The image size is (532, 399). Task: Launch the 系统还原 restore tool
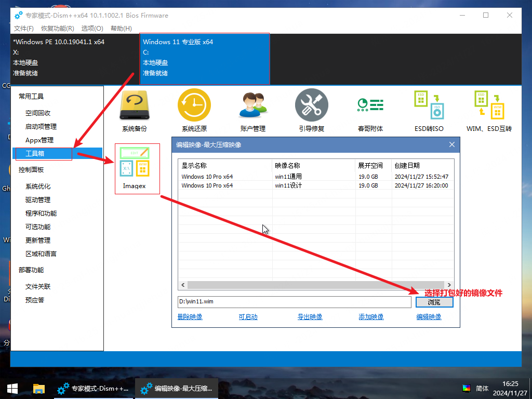pyautogui.click(x=194, y=110)
